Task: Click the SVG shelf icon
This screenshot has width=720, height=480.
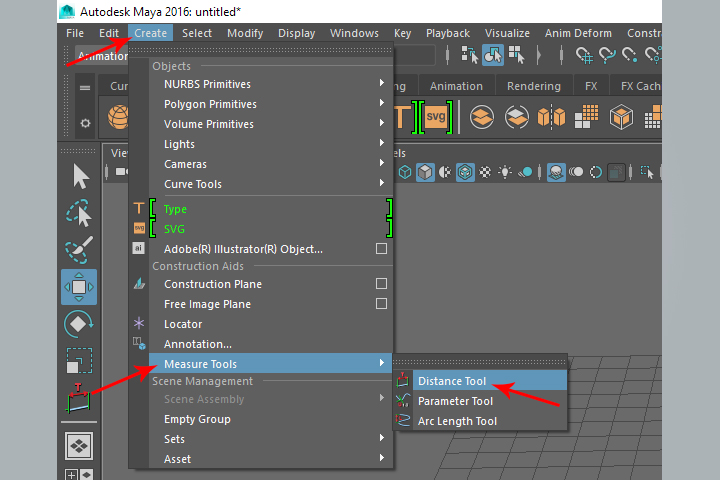Action: (x=435, y=117)
